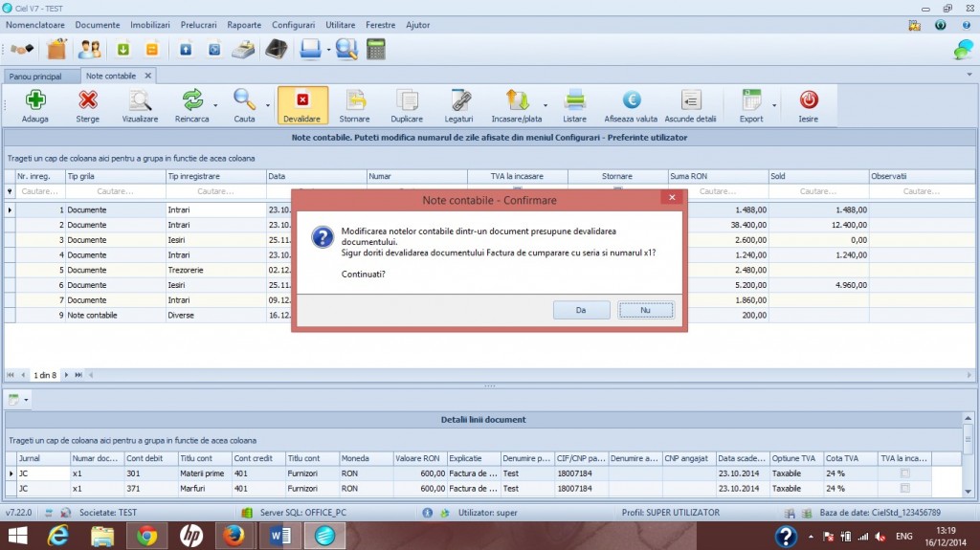Click the Observatii search filter field
Image resolution: width=980 pixels, height=550 pixels.
tap(922, 191)
